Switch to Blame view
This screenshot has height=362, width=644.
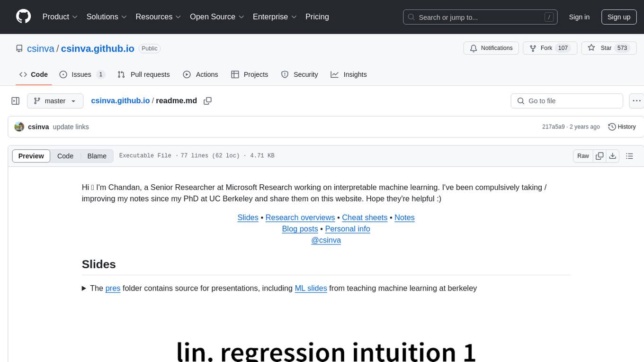click(97, 156)
